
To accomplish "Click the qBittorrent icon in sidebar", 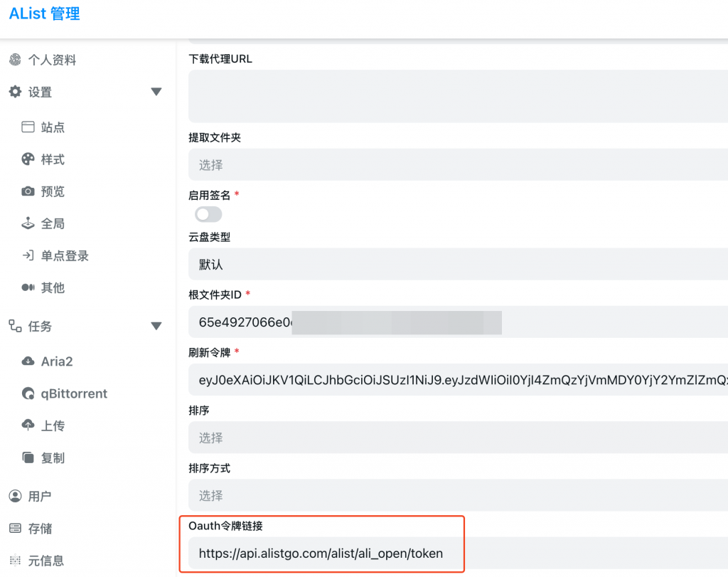I will coord(28,393).
